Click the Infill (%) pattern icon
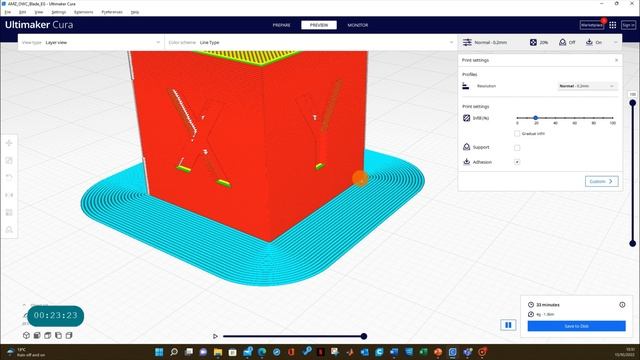Image resolution: width=640 pixels, height=360 pixels. (x=467, y=118)
